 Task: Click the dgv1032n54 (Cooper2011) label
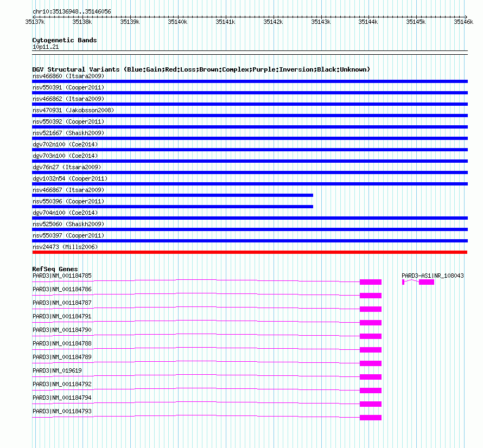70,178
